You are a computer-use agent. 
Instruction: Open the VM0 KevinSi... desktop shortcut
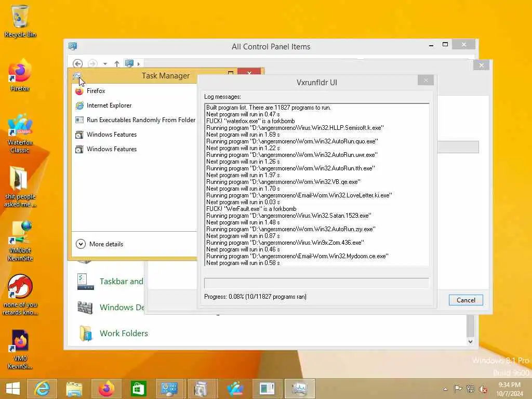coord(20,350)
